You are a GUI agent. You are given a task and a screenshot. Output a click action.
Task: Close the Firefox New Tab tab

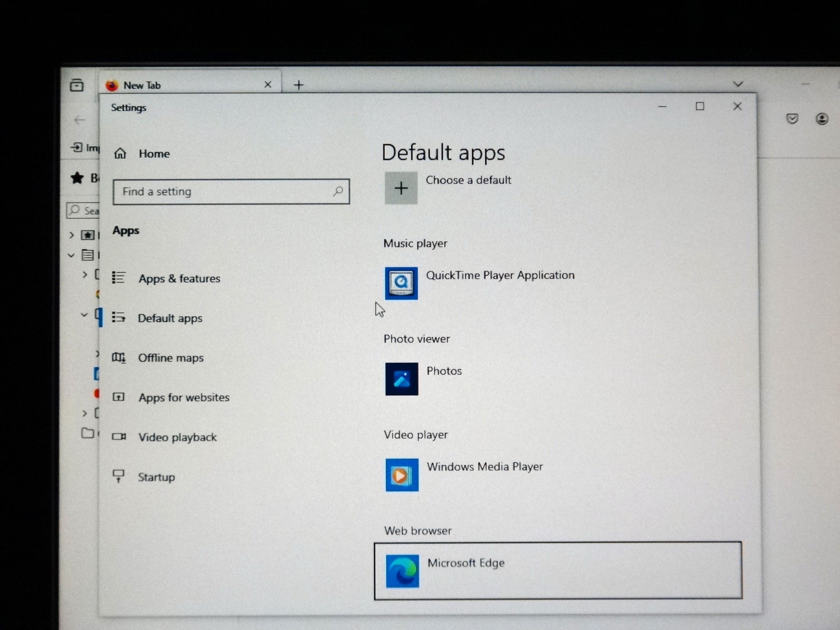tap(268, 85)
